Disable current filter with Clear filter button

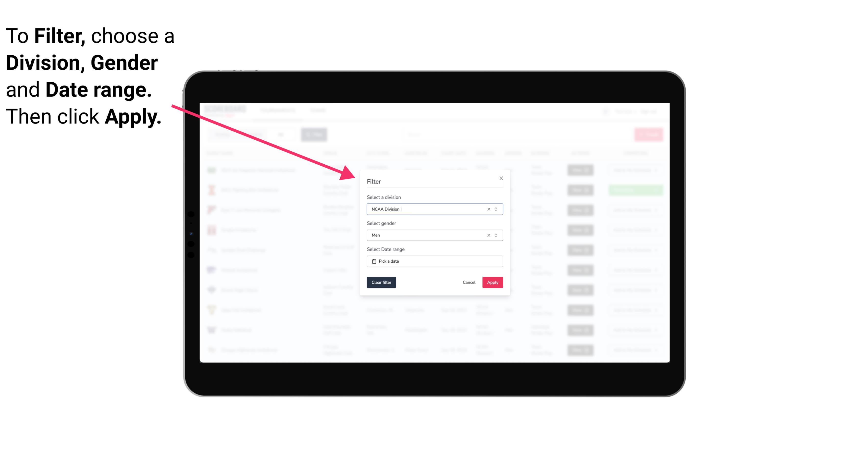click(x=381, y=283)
